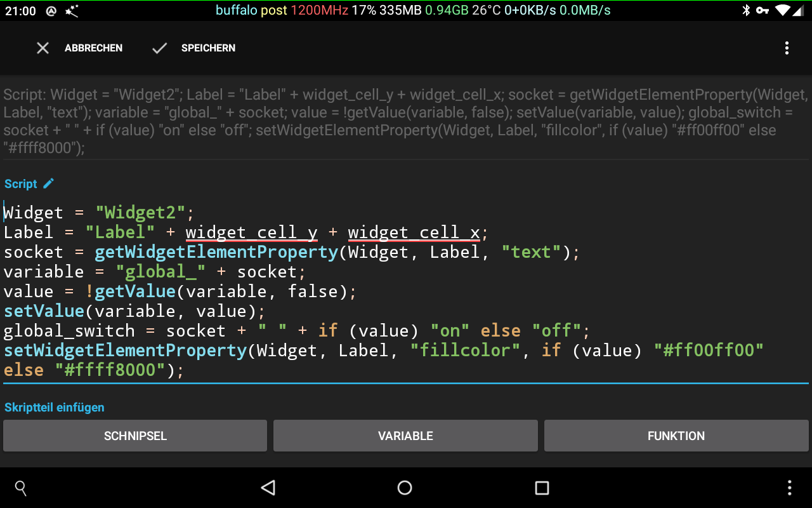This screenshot has width=812, height=508.
Task: Tap the pencil edit icon next to Script
Action: point(49,184)
